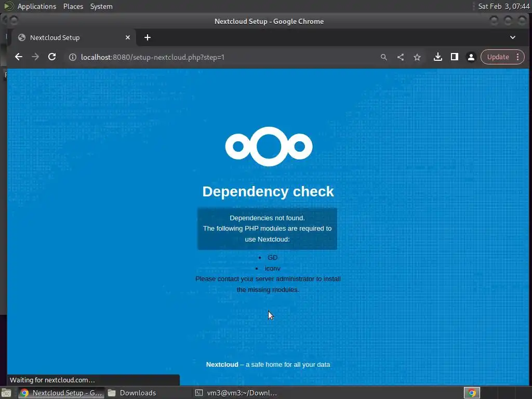This screenshot has height=399, width=532.
Task: Expand the tab search dropdown
Action: (x=513, y=37)
